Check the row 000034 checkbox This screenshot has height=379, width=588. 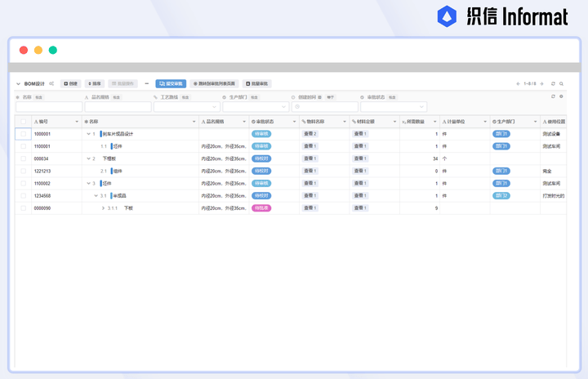click(23, 158)
